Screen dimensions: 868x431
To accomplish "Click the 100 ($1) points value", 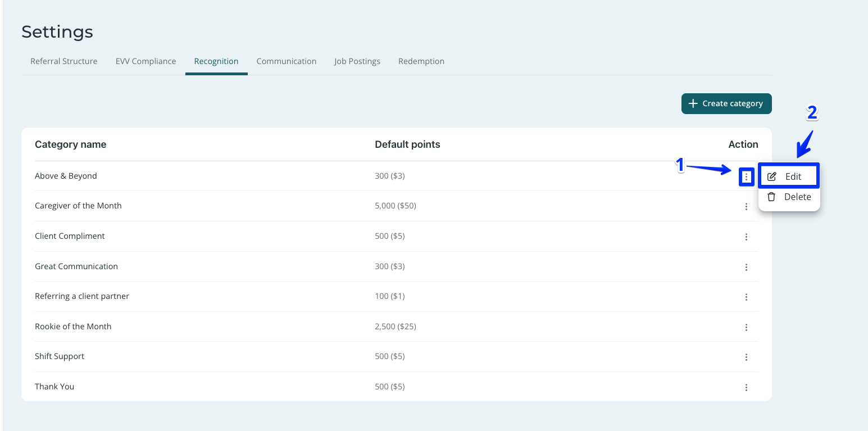I will point(390,296).
